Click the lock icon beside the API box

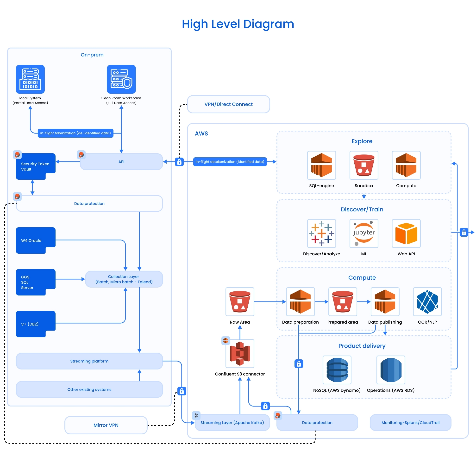(x=179, y=162)
